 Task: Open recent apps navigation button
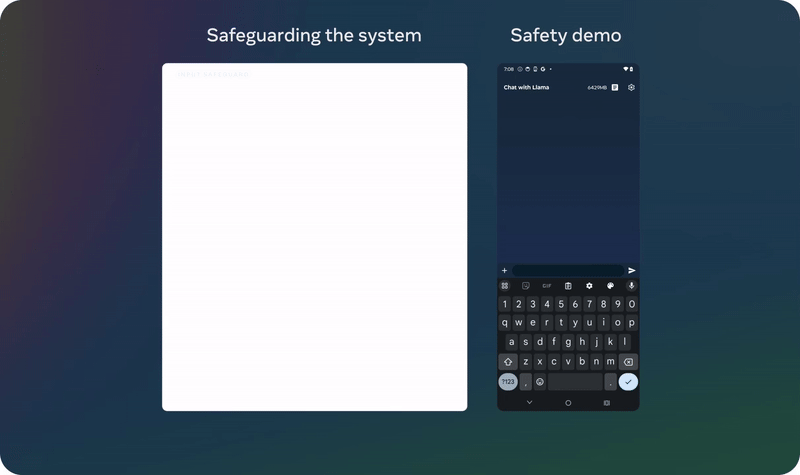pos(607,403)
